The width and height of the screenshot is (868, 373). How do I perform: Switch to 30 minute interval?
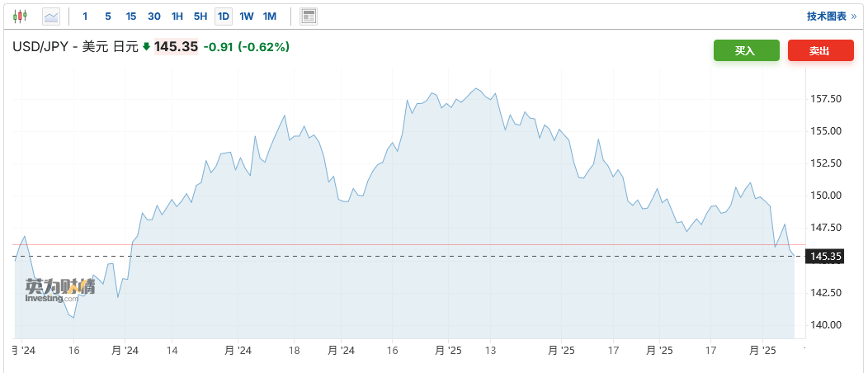click(x=154, y=16)
